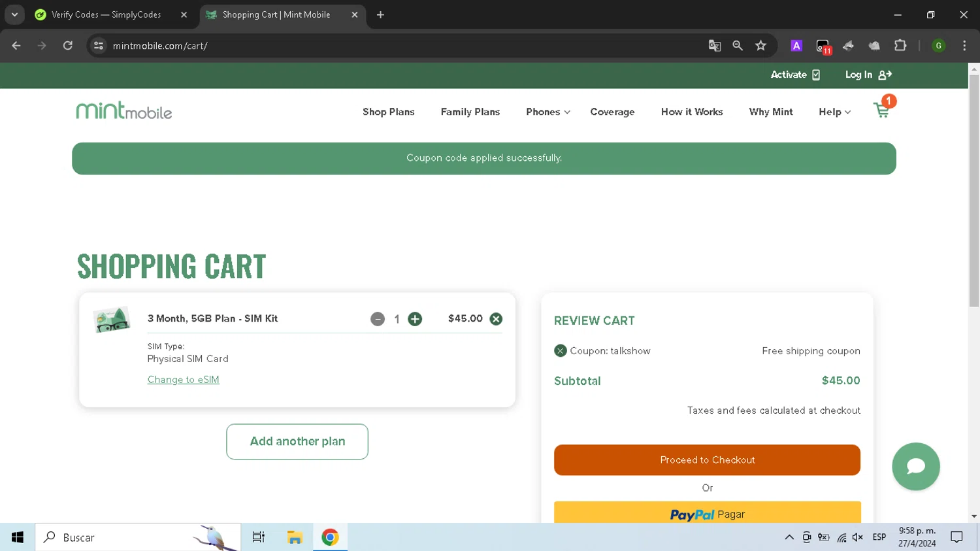
Task: Open Chrome three-dot menu
Action: pyautogui.click(x=964, y=46)
